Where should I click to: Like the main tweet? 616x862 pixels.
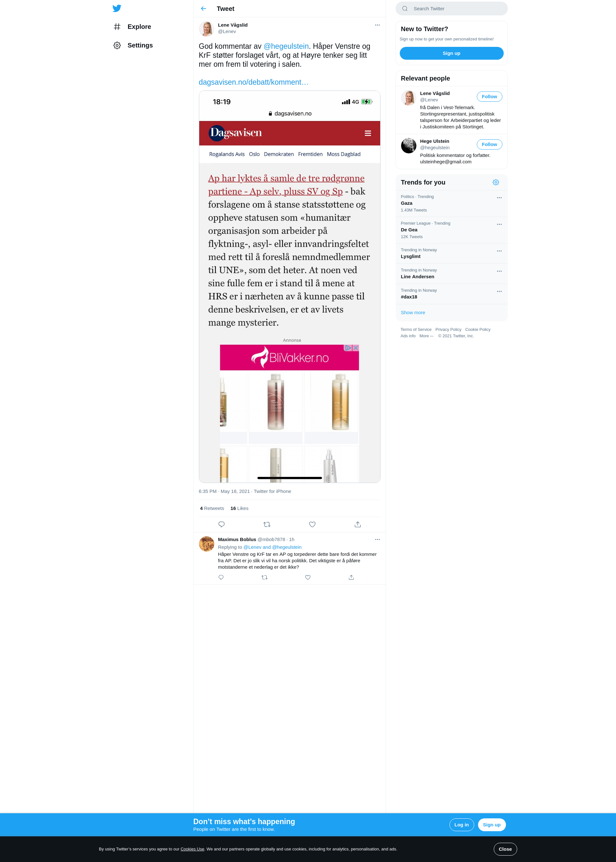click(312, 524)
